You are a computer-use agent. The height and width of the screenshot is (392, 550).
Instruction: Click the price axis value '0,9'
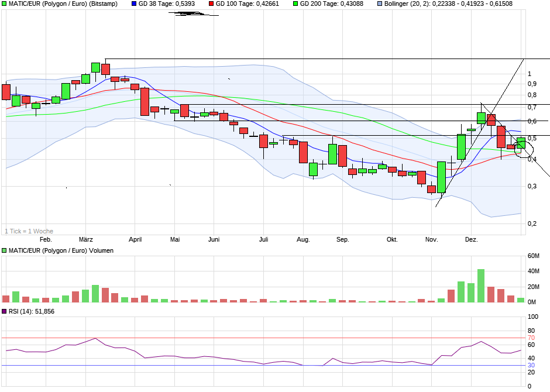(532, 84)
